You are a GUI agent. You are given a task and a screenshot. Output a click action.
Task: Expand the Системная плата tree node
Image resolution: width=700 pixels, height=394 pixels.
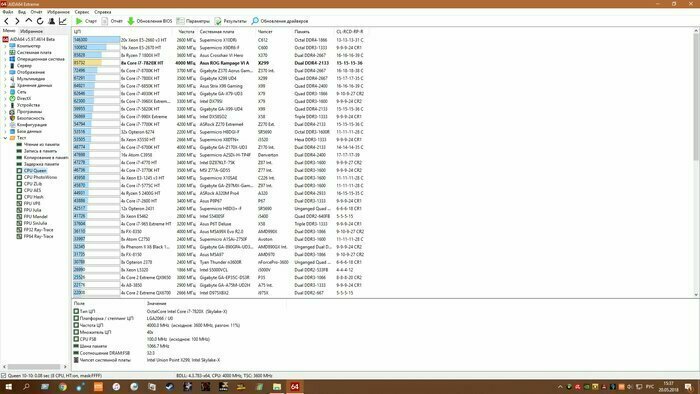5,52
